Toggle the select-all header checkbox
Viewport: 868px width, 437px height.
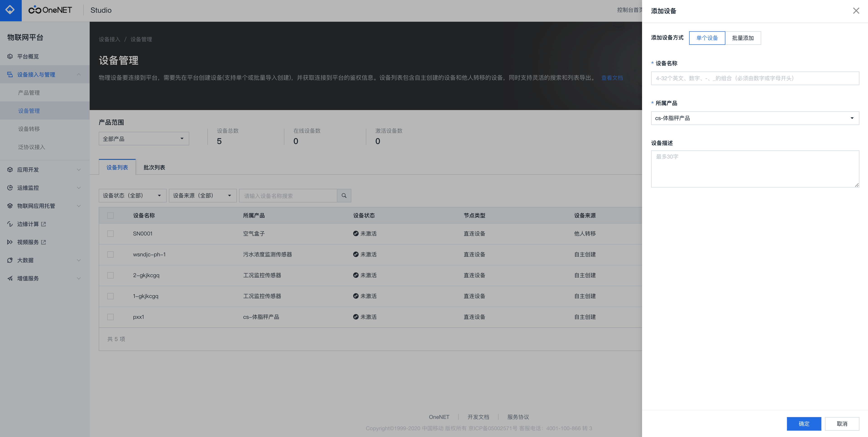click(x=110, y=216)
